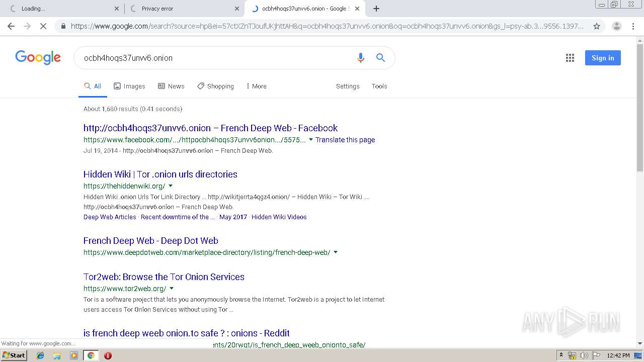Expand tor2web.org URL dropdown arrow
The height and width of the screenshot is (362, 644).
[x=172, y=289]
